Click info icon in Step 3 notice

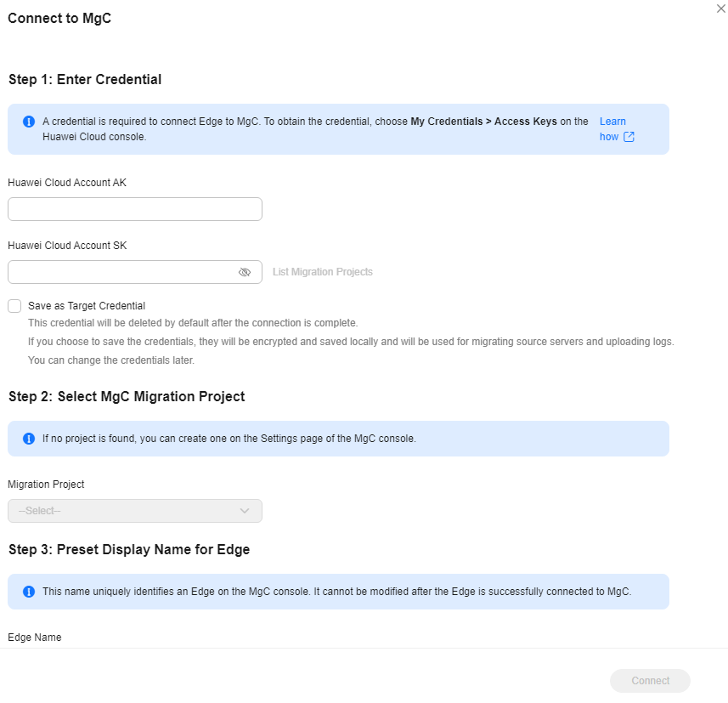(x=29, y=592)
